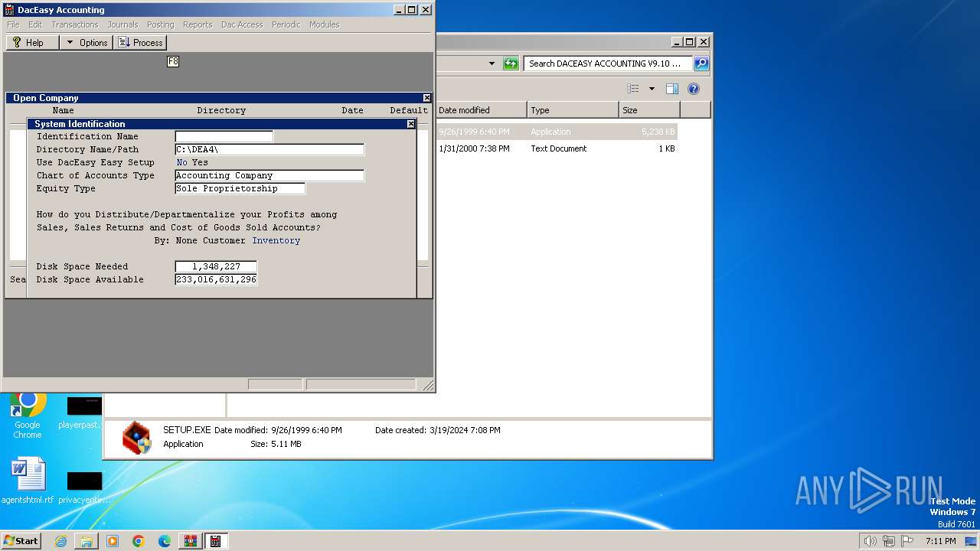
Task: Open the Posting menu
Action: click(160, 24)
